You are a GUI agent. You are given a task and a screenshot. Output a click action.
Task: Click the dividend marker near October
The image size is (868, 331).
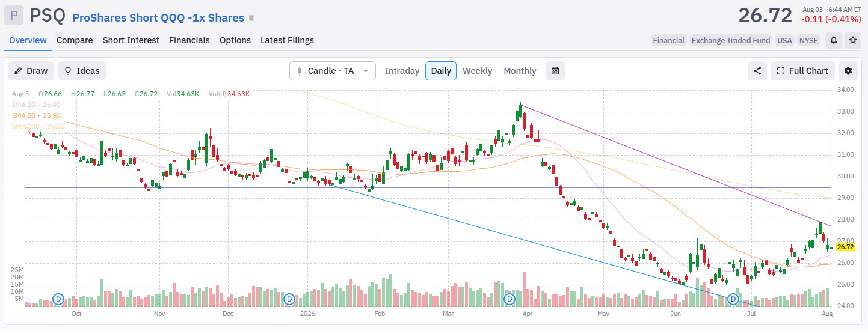click(x=58, y=299)
